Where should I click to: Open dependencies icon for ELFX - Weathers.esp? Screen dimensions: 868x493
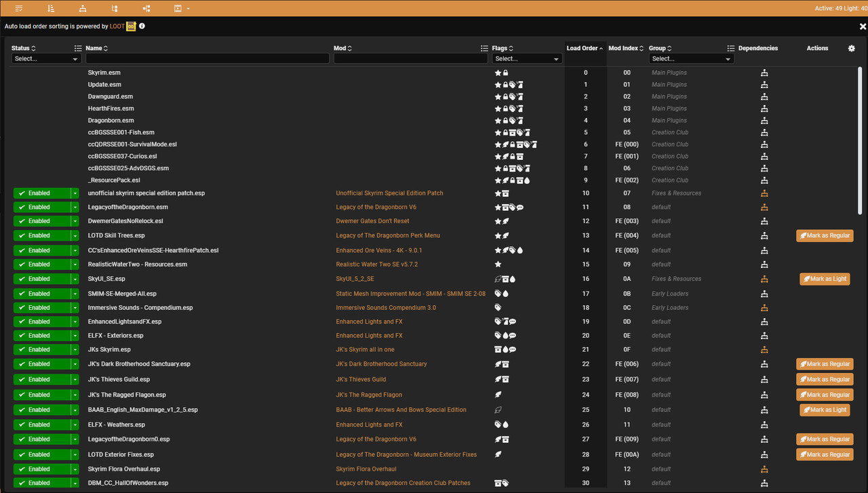[764, 425]
